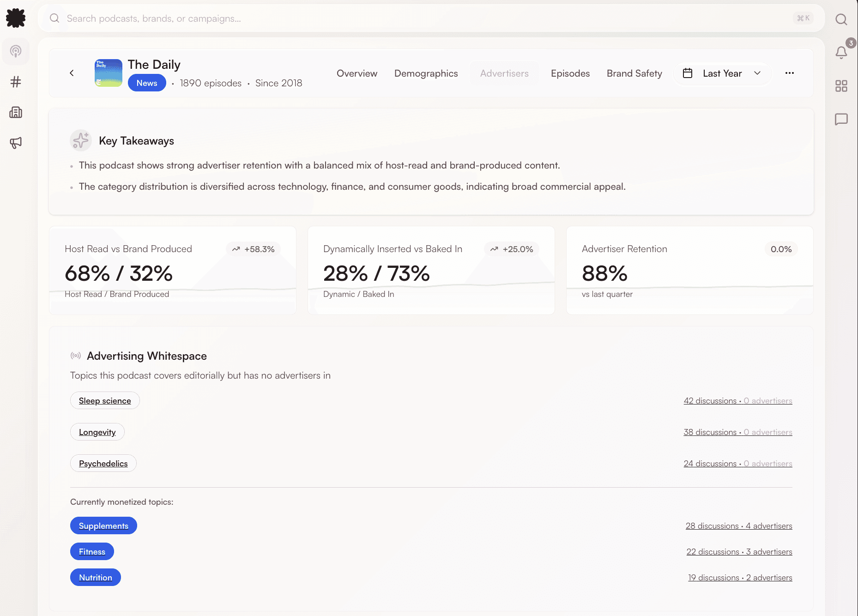Open the three-dot more options menu

pos(790,73)
